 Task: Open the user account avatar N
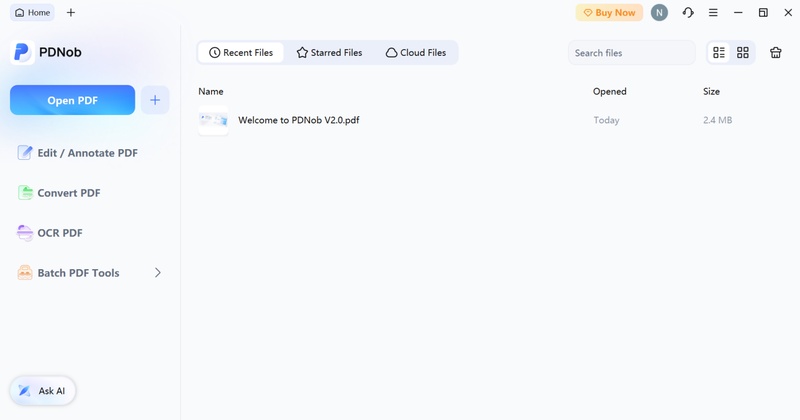(659, 13)
